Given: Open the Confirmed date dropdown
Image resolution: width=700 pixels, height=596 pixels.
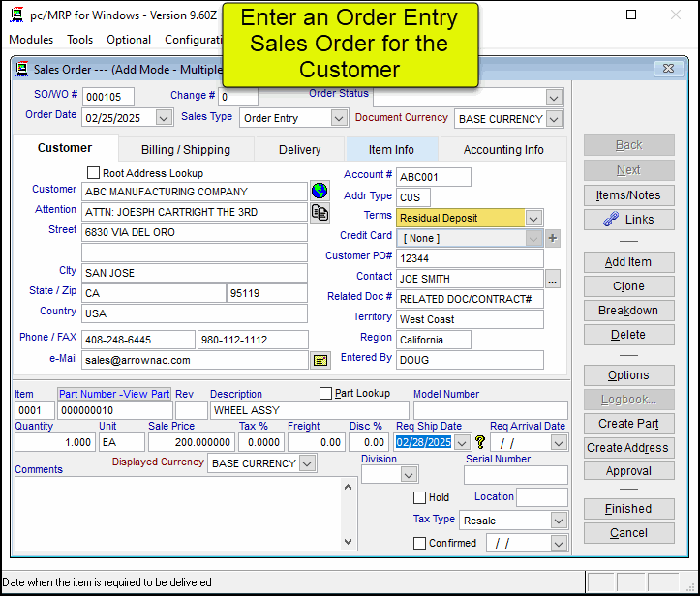Looking at the screenshot, I should point(559,544).
